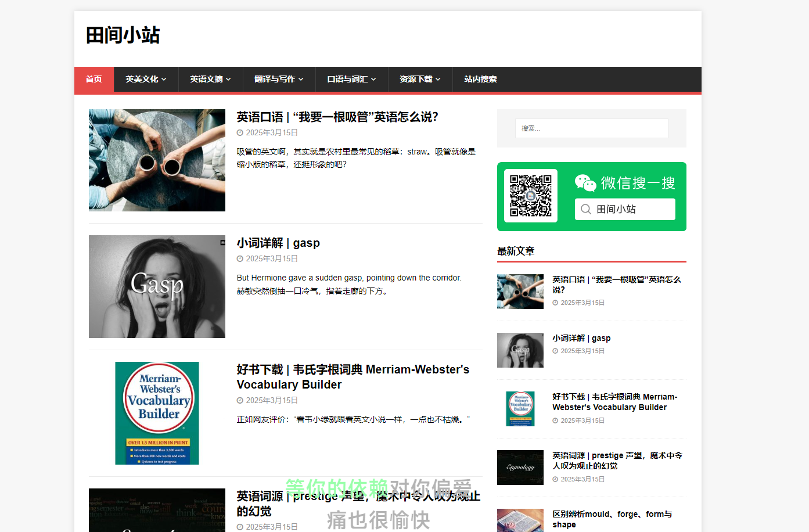Click sidebar Vocabulary Builder thumbnail

520,409
